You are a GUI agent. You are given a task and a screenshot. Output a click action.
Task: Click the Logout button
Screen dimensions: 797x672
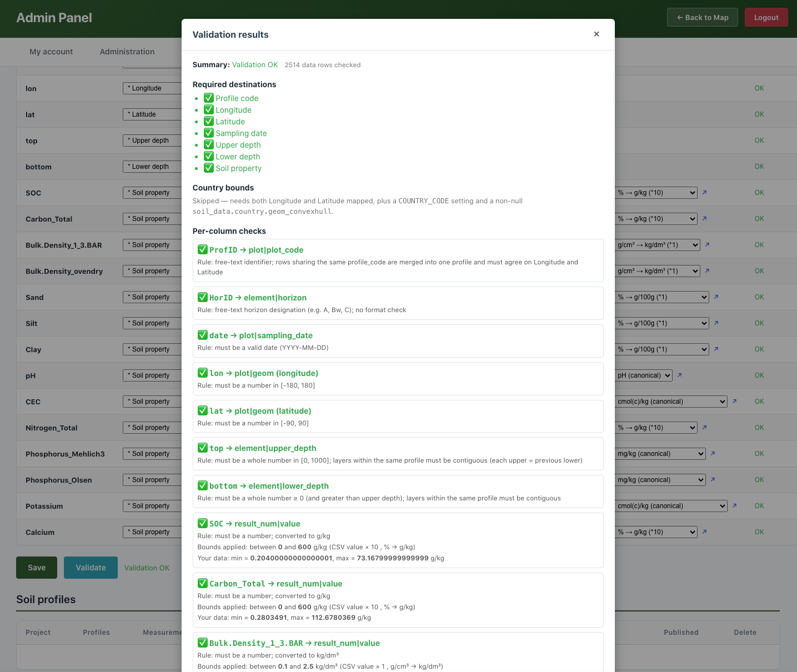(x=766, y=17)
